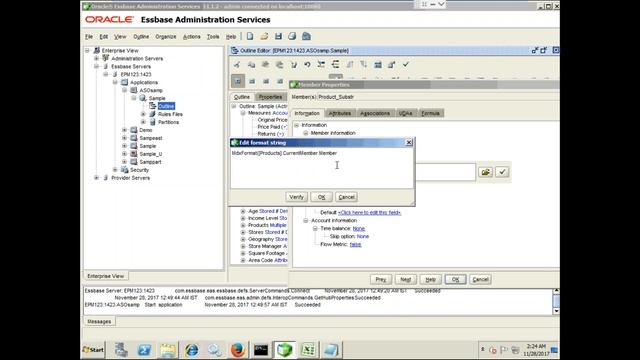The width and height of the screenshot is (640, 360).
Task: Open the Actions menu
Action: point(191,37)
